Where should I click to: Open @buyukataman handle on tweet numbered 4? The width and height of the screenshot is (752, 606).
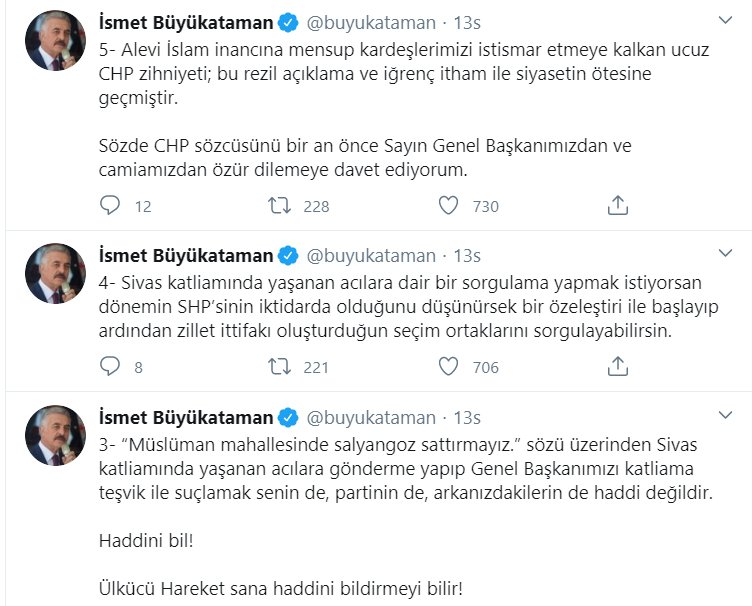[370, 255]
